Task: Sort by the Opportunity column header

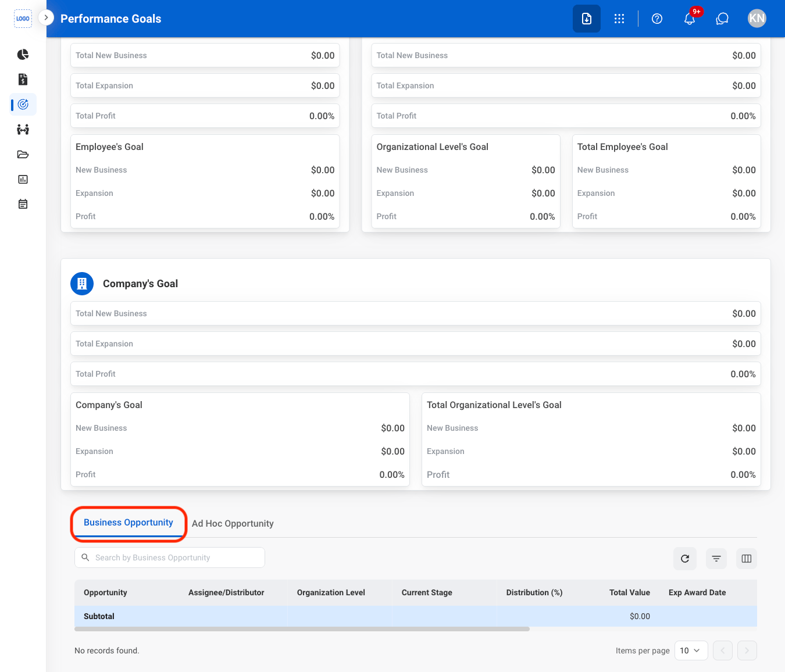Action: click(x=105, y=592)
